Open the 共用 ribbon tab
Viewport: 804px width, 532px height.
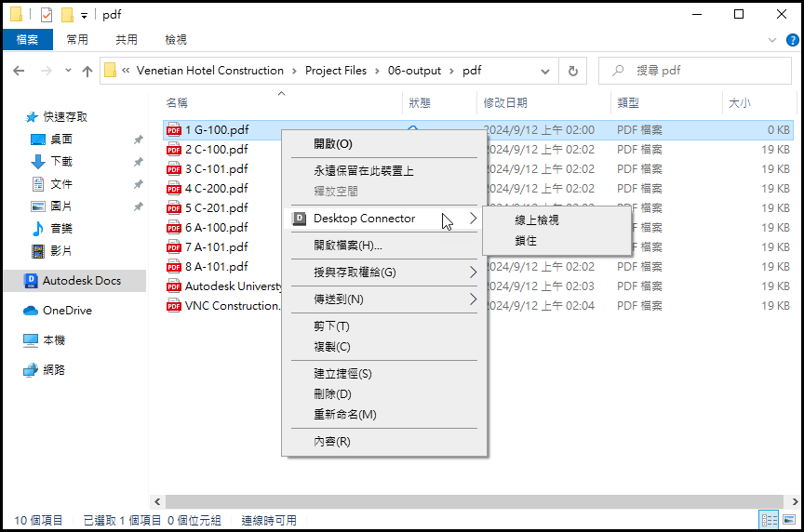point(127,40)
